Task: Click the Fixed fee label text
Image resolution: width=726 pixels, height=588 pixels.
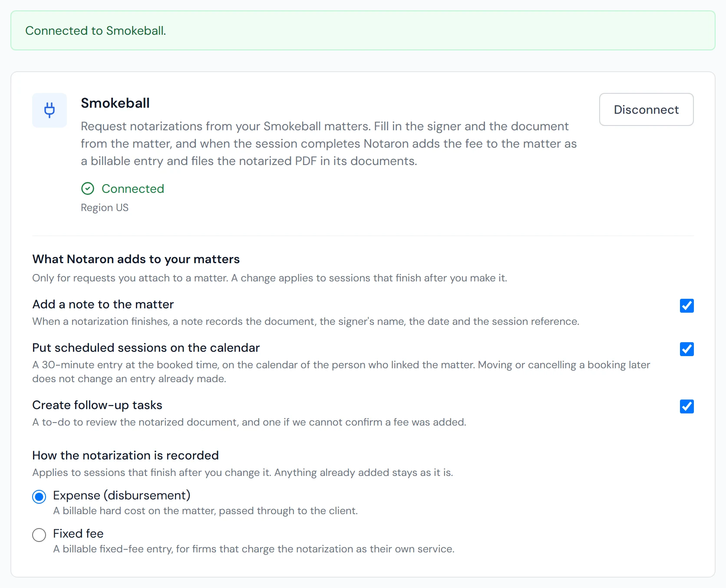Action: [x=78, y=534]
